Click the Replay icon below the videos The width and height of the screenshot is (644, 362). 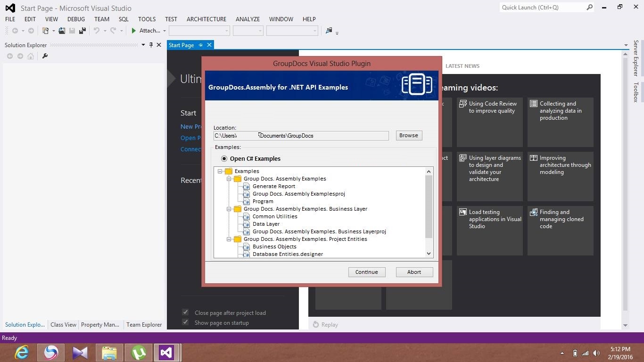point(316,324)
